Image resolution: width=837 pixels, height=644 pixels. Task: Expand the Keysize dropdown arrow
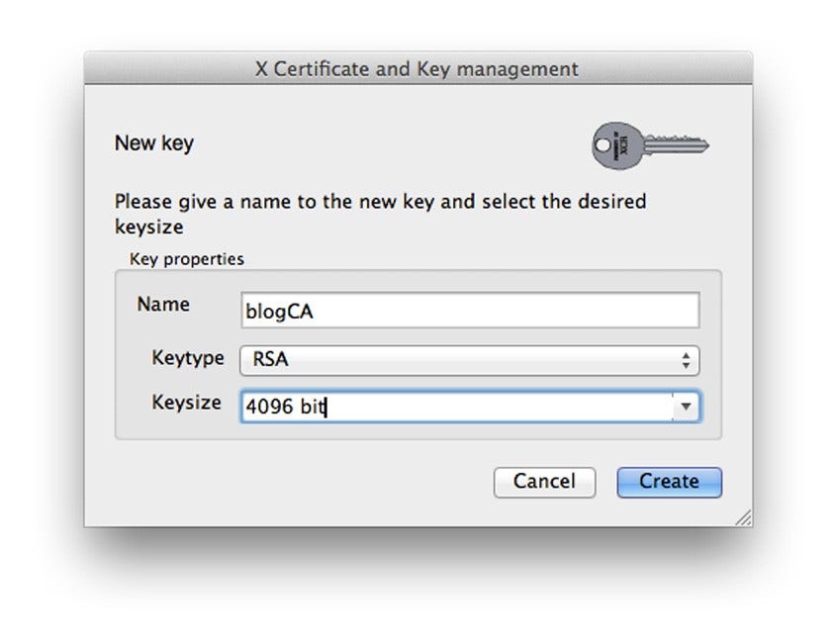point(686,406)
